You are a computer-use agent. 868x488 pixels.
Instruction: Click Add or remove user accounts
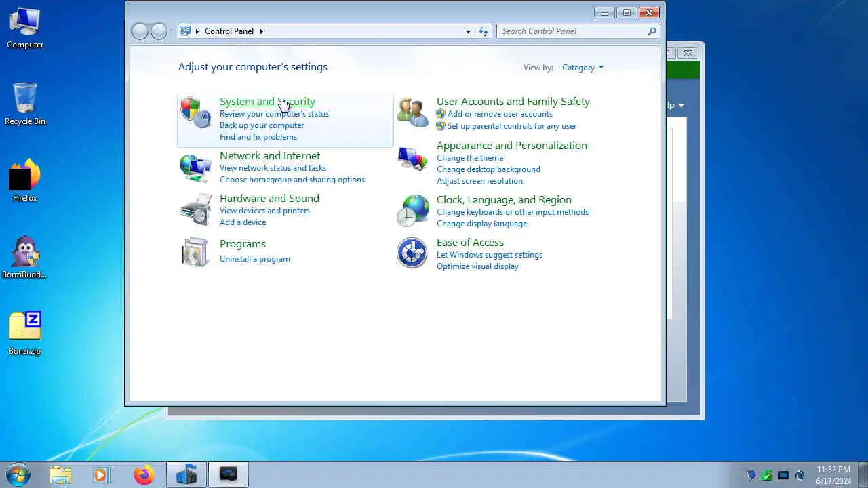tap(500, 114)
